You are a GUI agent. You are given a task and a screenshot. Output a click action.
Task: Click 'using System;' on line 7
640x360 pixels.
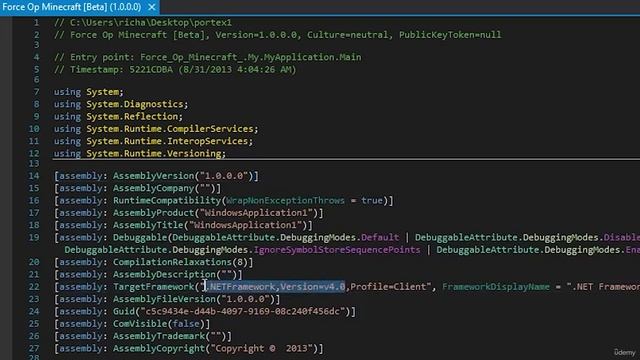[x=89, y=92]
